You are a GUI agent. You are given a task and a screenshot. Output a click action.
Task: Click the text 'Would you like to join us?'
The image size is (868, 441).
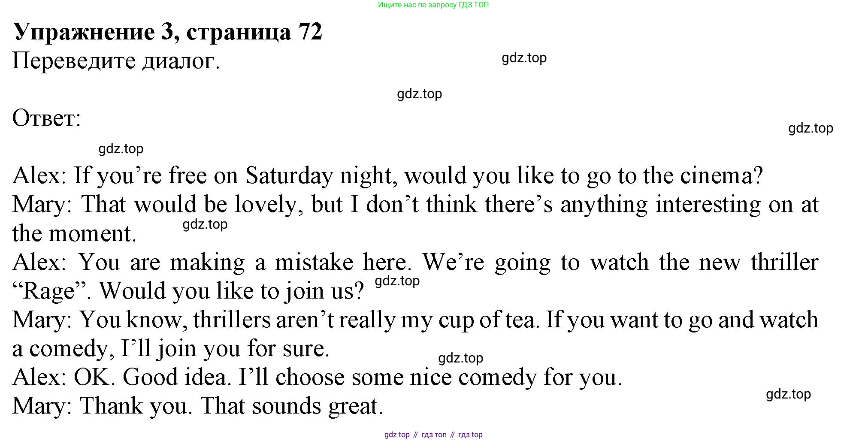[232, 291]
